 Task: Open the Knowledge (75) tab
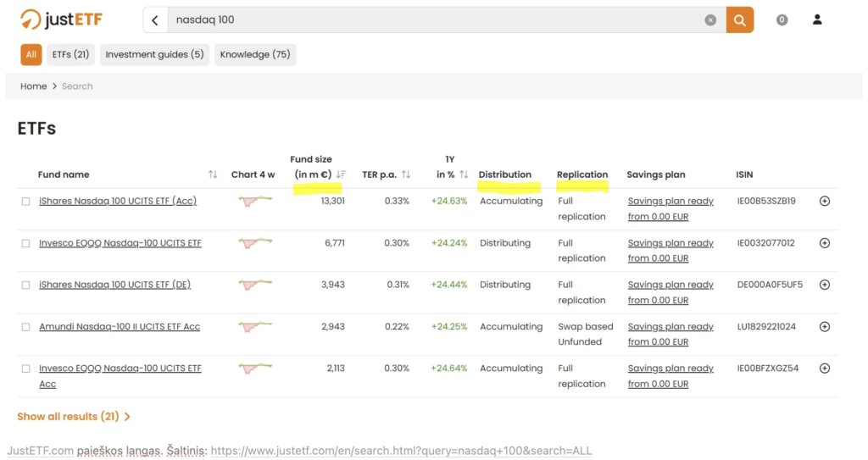coord(254,54)
